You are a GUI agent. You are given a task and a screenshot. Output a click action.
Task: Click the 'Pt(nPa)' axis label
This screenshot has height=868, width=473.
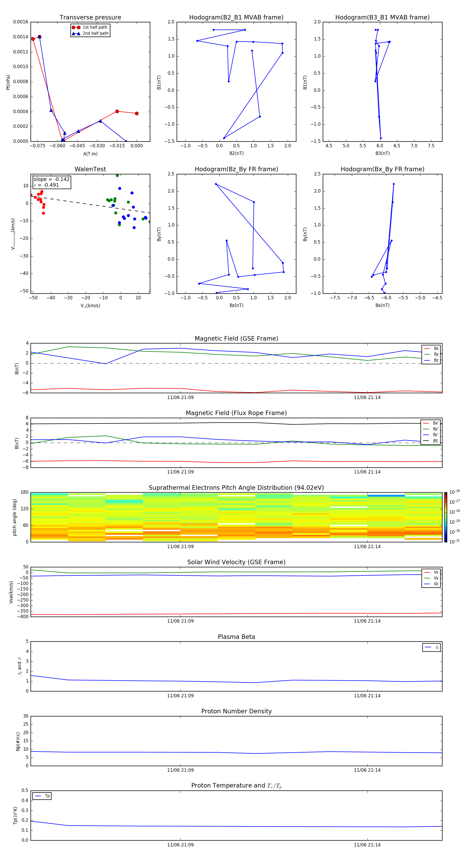[8, 82]
